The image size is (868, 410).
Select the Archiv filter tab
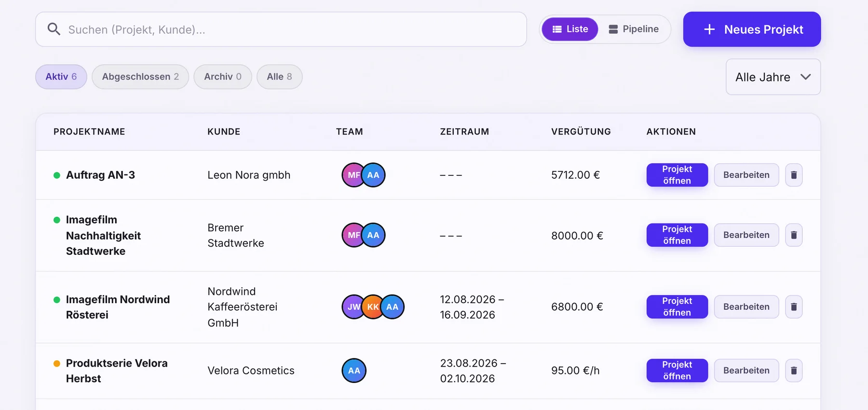tap(223, 77)
